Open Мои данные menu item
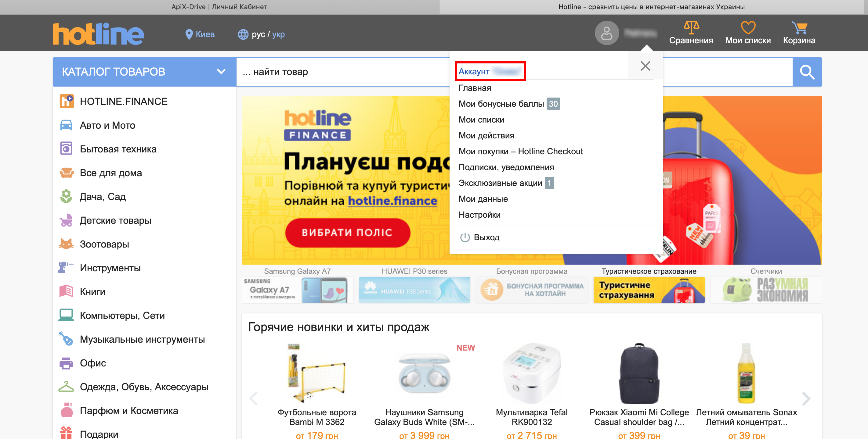Screen dimensions: 868x439 (483, 199)
